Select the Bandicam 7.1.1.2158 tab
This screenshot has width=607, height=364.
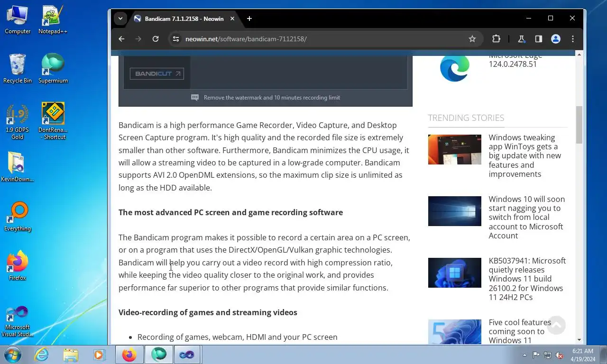click(x=184, y=18)
